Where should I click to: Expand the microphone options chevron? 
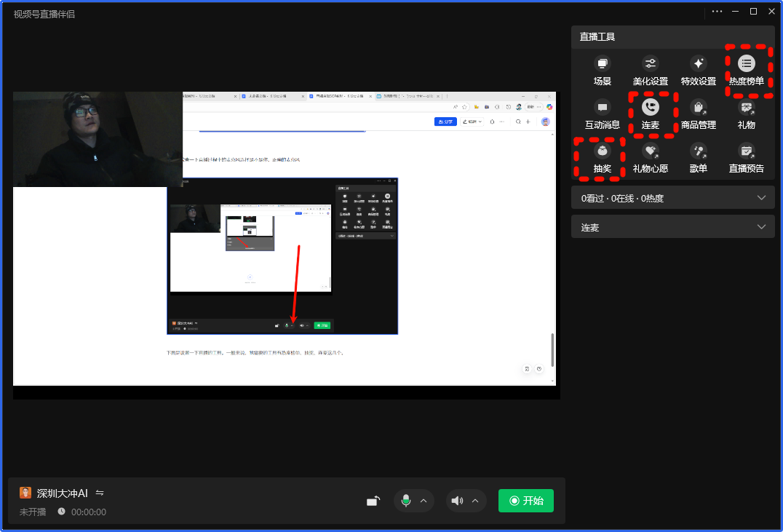coord(424,501)
